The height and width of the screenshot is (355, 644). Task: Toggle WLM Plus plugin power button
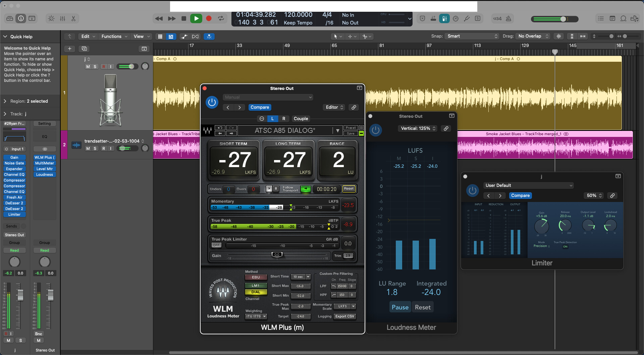coord(212,102)
